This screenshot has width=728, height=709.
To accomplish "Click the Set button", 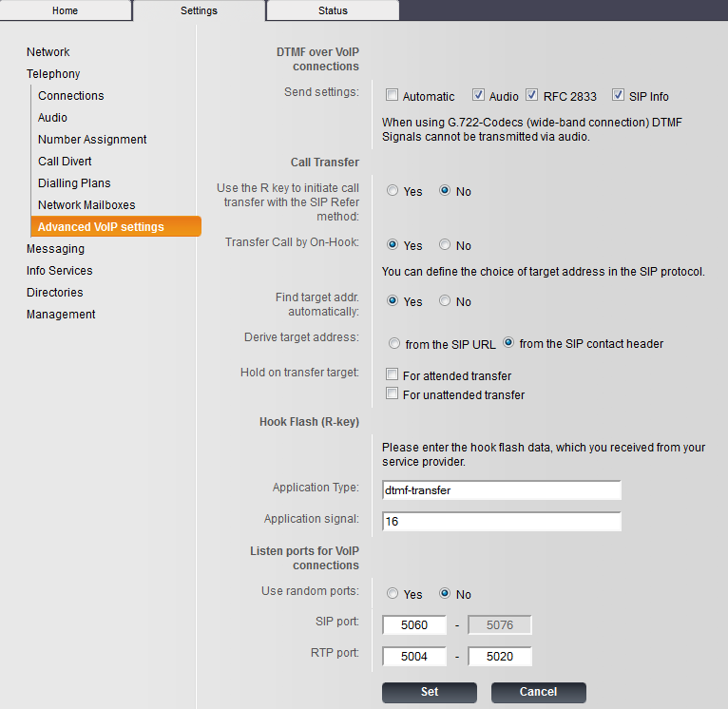I will pyautogui.click(x=430, y=692).
